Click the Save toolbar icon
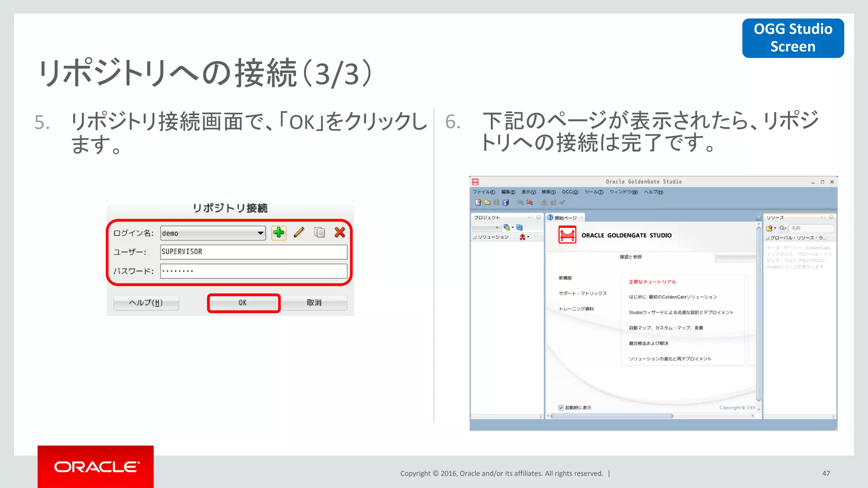The height and width of the screenshot is (488, 868). [496, 202]
